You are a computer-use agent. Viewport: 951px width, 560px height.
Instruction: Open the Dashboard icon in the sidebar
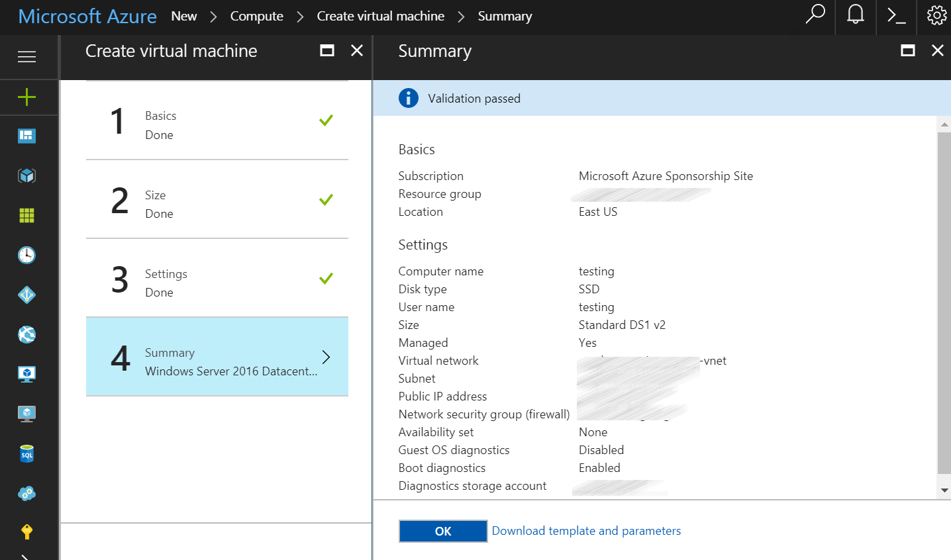(26, 136)
